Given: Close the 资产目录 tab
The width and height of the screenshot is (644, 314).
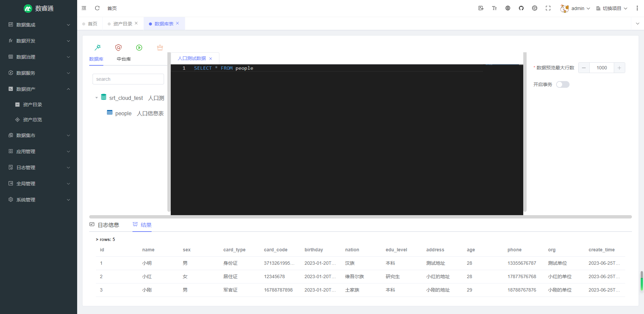Looking at the screenshot, I should (136, 23).
